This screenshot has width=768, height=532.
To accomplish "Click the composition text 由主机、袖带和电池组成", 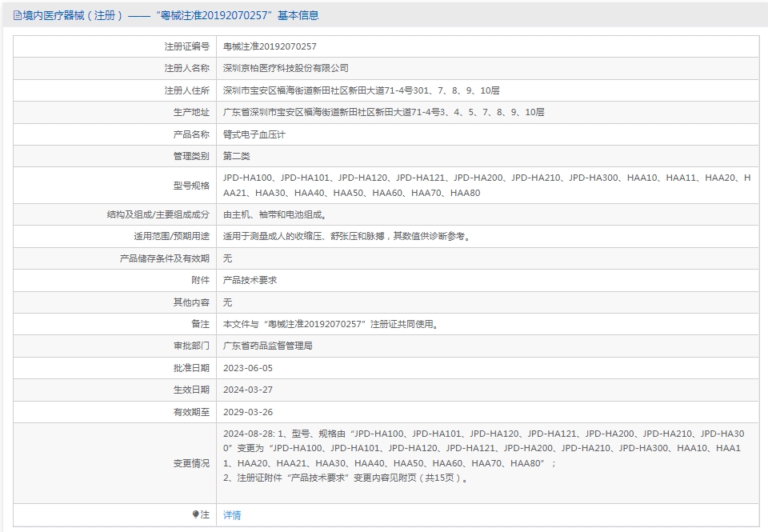I will [274, 214].
